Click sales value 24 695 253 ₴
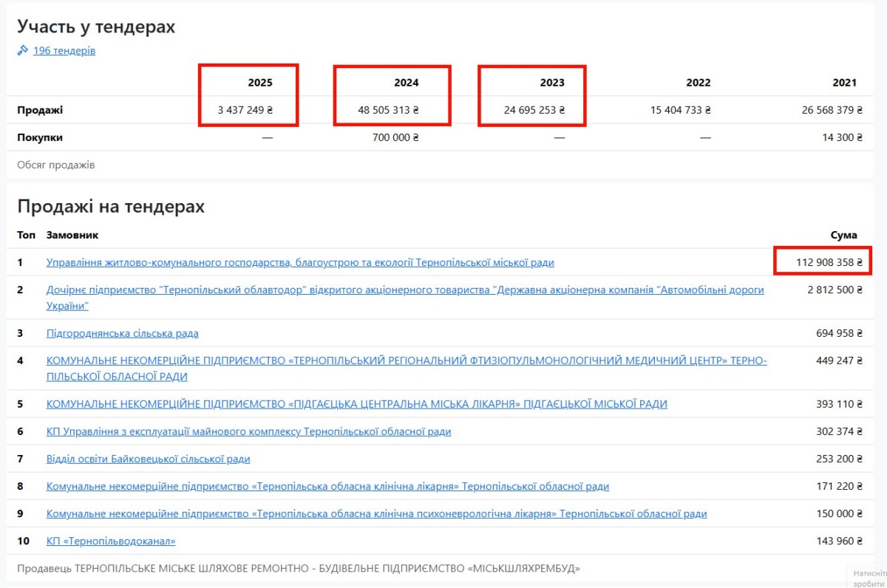Image resolution: width=887 pixels, height=588 pixels. click(x=535, y=110)
